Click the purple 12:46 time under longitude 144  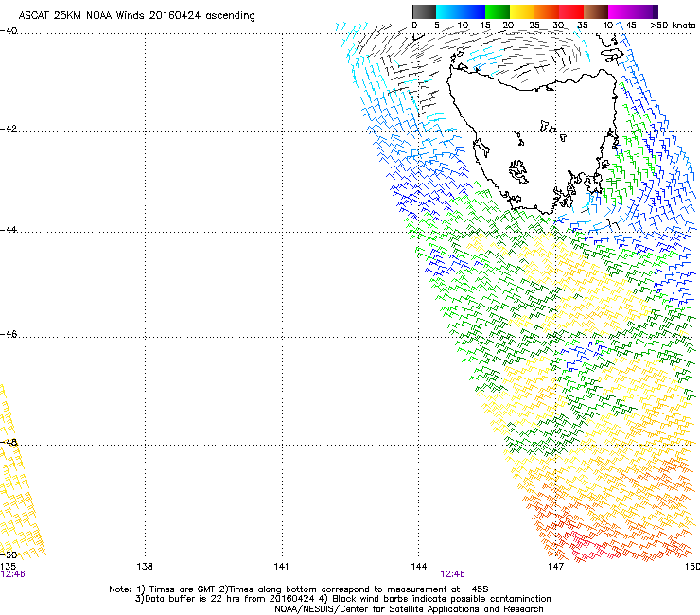[453, 574]
